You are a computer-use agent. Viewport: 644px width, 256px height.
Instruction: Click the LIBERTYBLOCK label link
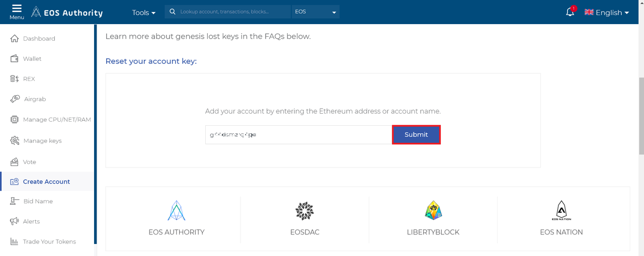click(433, 232)
